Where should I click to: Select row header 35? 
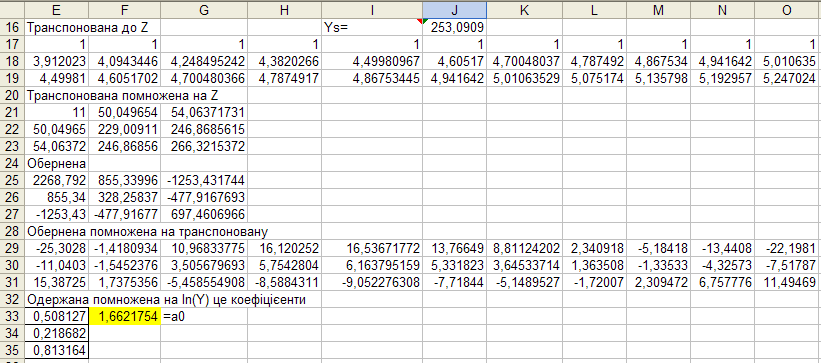pos(12,350)
